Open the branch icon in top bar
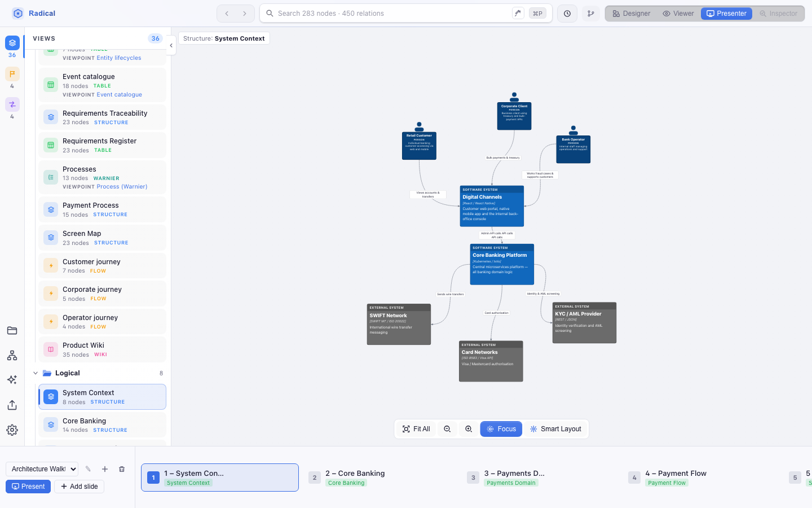The width and height of the screenshot is (812, 508). point(591,14)
